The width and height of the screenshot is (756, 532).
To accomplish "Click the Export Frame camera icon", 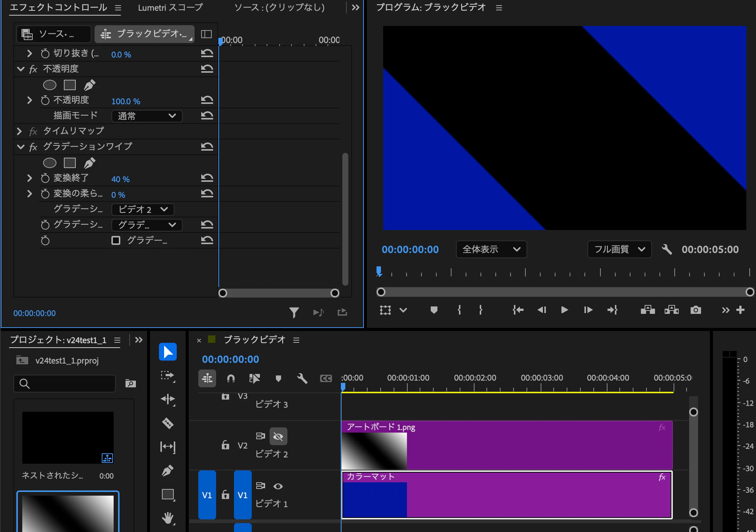I will [x=695, y=310].
